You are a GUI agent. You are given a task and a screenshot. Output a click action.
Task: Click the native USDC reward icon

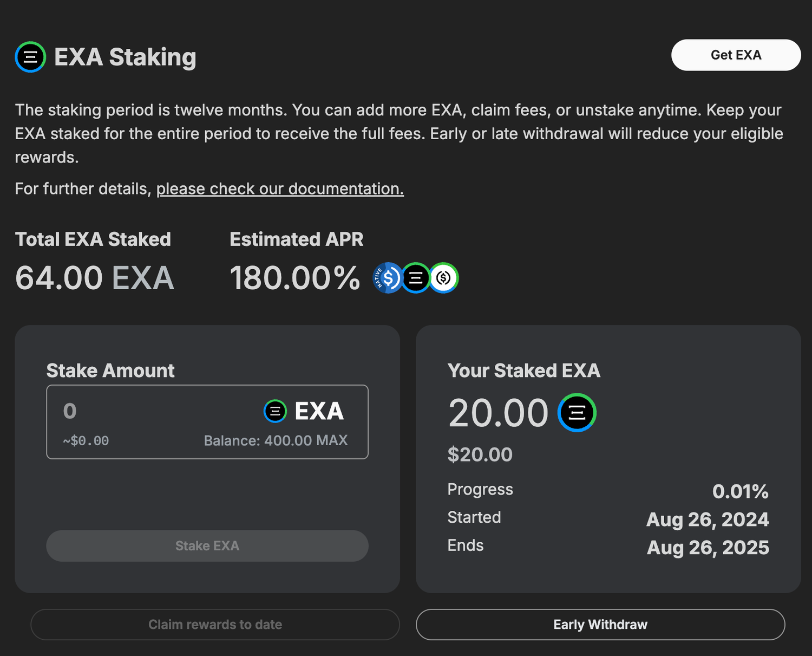tap(387, 278)
